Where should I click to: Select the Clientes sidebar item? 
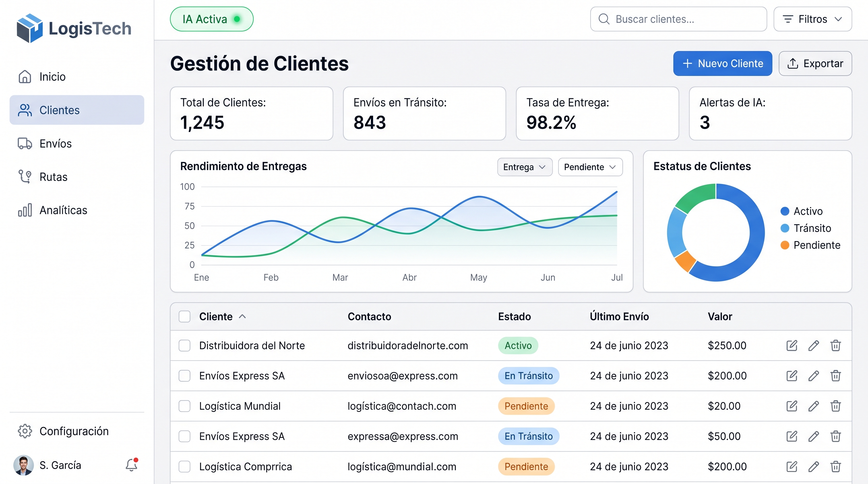[x=77, y=110]
